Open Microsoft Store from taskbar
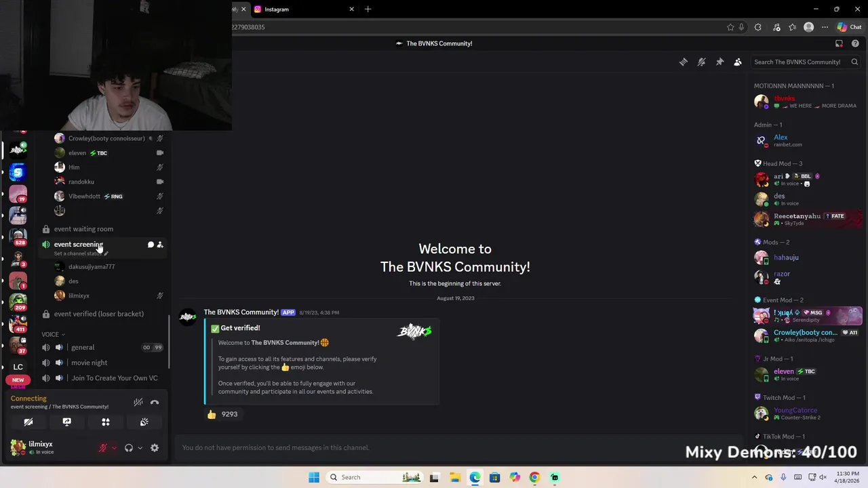Viewport: 868px width, 488px height. (x=495, y=477)
